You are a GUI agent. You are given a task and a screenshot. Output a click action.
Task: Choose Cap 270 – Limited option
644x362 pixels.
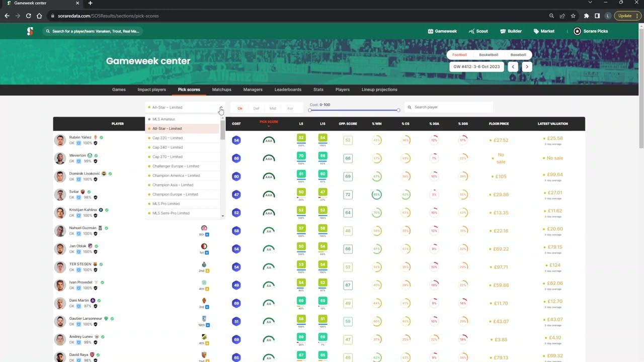pyautogui.click(x=183, y=157)
